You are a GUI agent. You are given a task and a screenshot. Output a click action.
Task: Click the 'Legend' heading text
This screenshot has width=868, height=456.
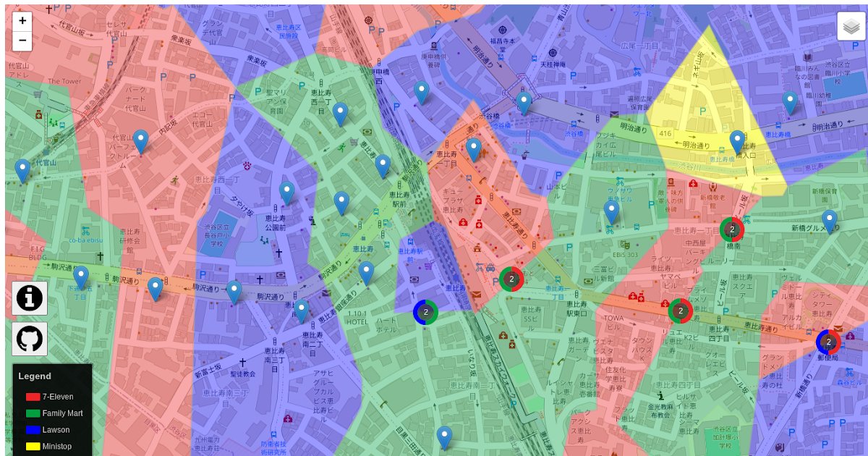pyautogui.click(x=35, y=376)
